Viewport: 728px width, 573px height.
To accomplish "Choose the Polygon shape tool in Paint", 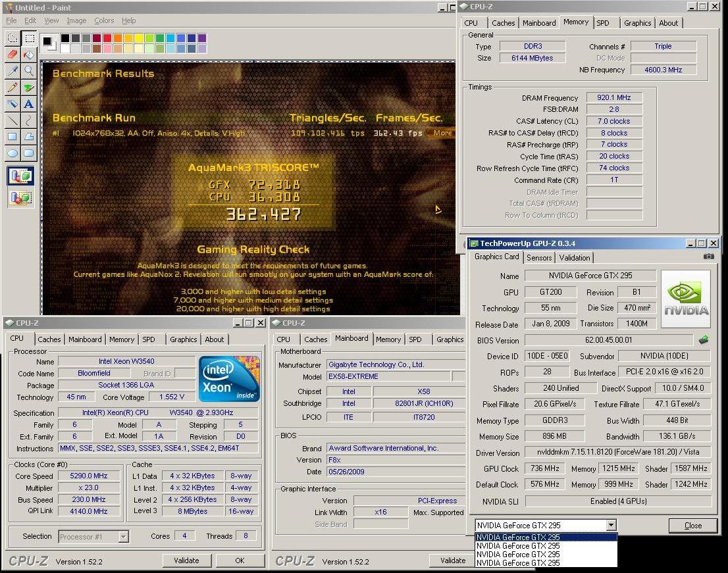I will [x=29, y=136].
